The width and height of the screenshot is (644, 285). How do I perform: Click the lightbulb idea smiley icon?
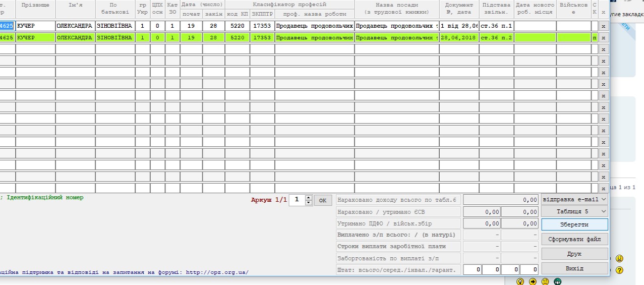(x=520, y=281)
